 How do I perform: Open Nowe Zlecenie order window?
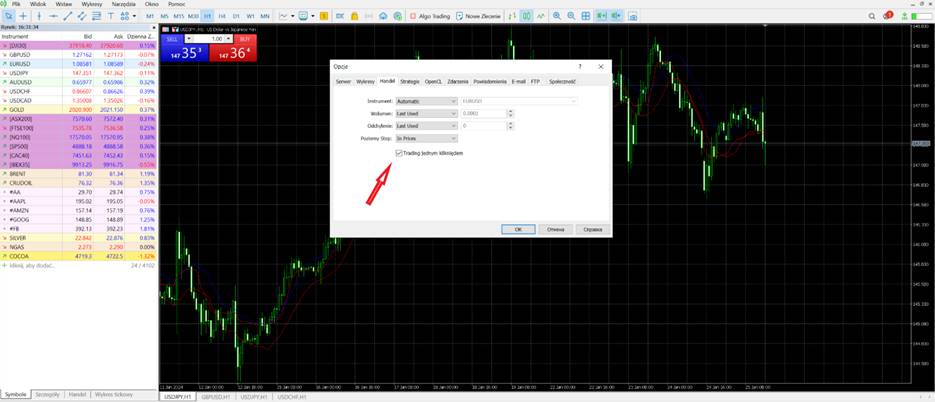coord(479,16)
